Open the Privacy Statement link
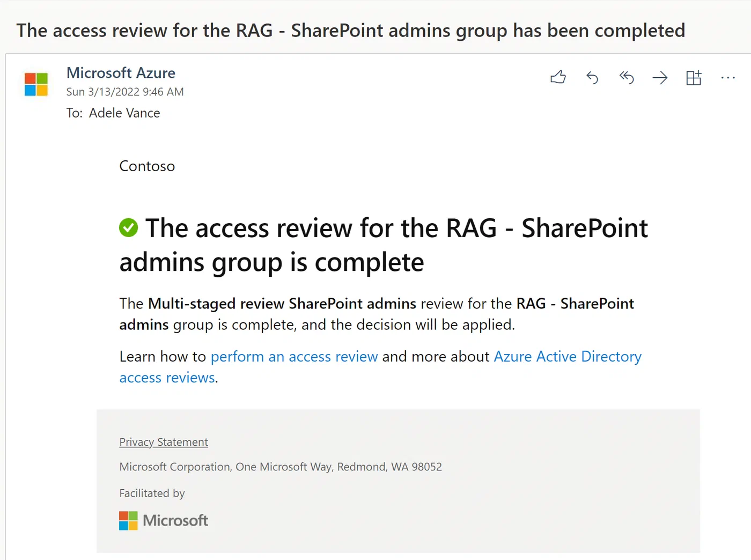The width and height of the screenshot is (751, 560). click(164, 442)
